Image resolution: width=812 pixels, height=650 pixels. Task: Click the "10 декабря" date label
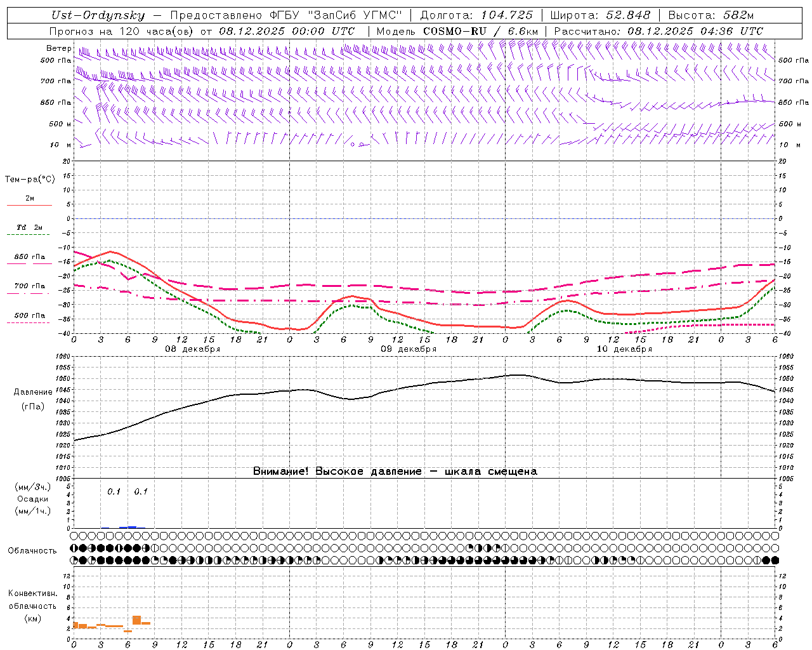point(624,349)
